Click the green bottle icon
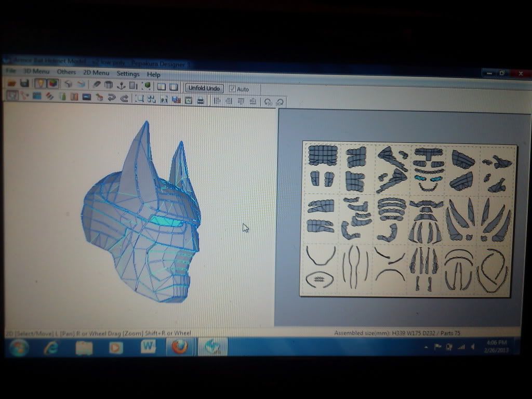 click(62, 97)
